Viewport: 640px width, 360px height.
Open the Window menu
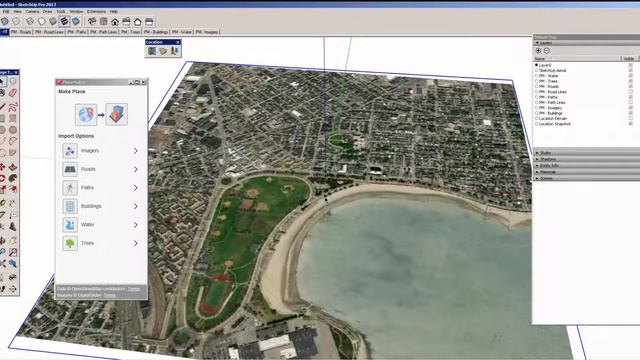(76, 12)
